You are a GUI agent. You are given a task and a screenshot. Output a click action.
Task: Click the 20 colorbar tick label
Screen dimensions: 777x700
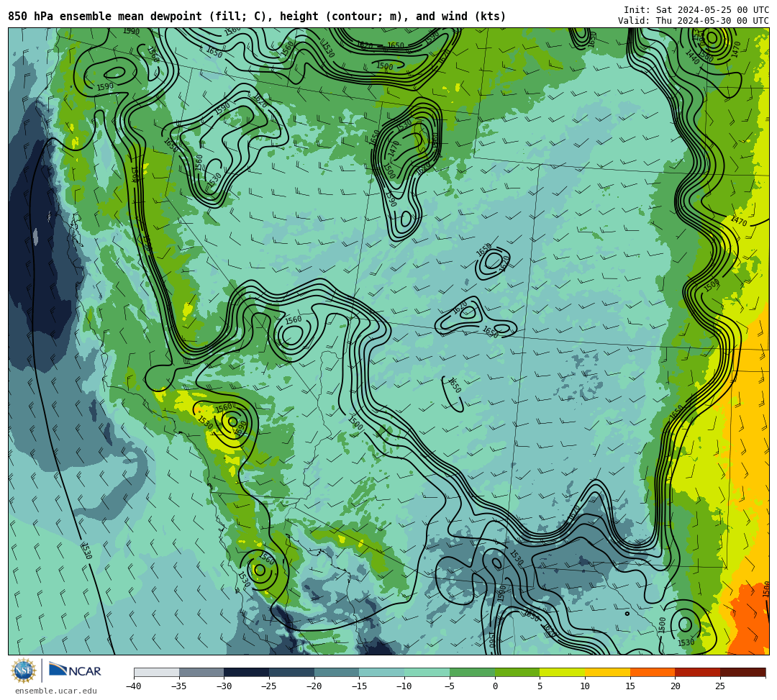676,686
